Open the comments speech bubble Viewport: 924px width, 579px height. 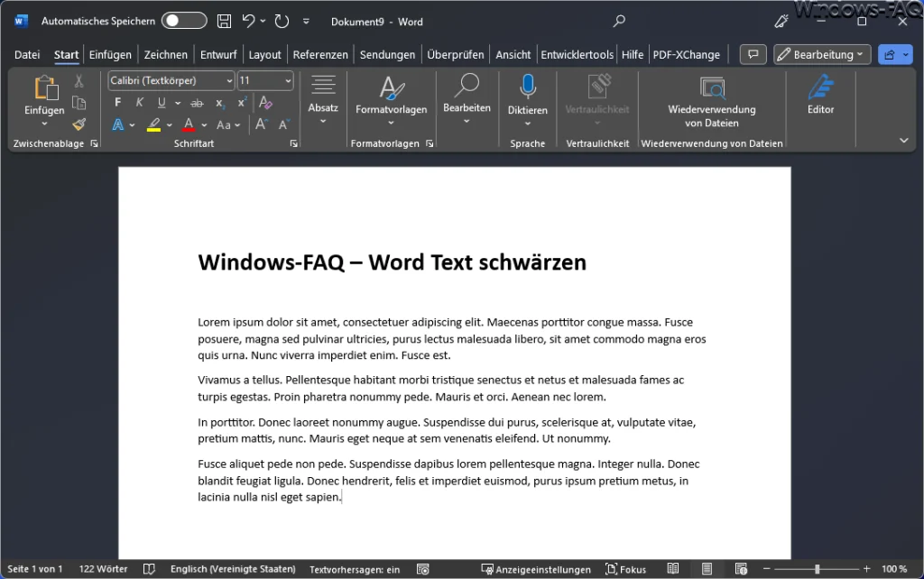pyautogui.click(x=753, y=54)
